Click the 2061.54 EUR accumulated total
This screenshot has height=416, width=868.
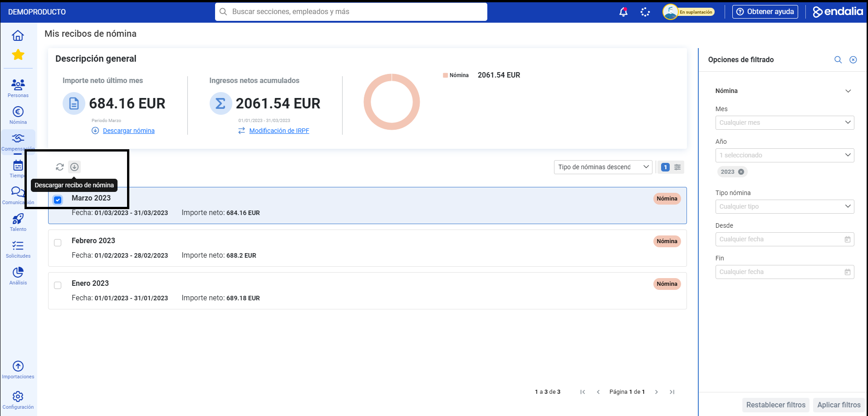click(278, 103)
